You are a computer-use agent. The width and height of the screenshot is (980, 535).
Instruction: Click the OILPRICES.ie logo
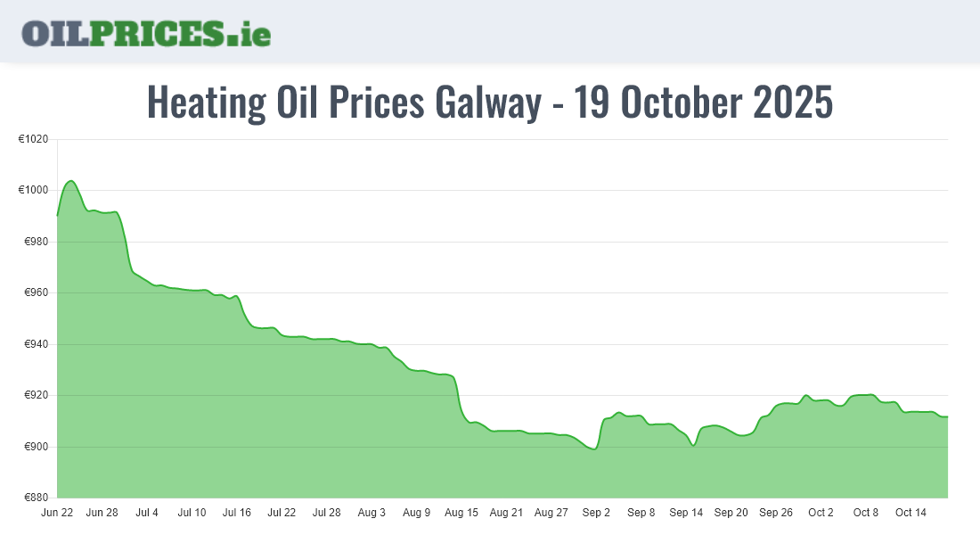[146, 33]
